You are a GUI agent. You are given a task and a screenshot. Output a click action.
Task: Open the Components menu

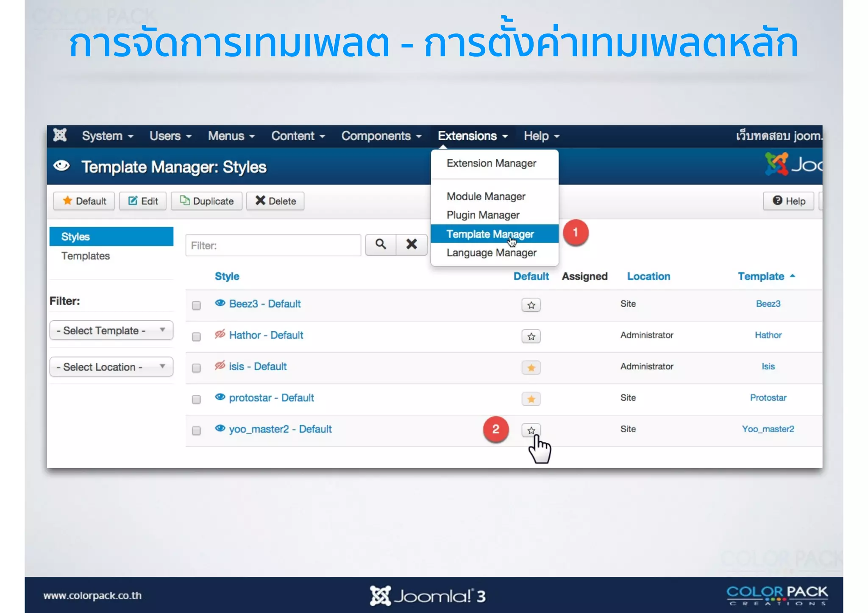[381, 136]
